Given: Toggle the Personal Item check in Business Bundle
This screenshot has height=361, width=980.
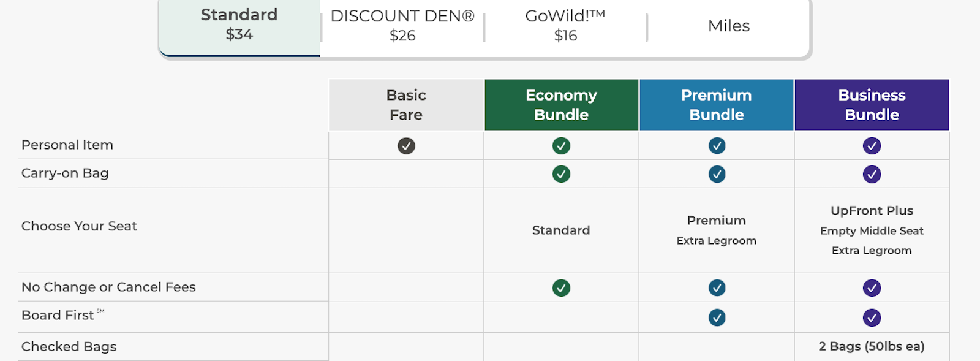Looking at the screenshot, I should pyautogui.click(x=872, y=145).
